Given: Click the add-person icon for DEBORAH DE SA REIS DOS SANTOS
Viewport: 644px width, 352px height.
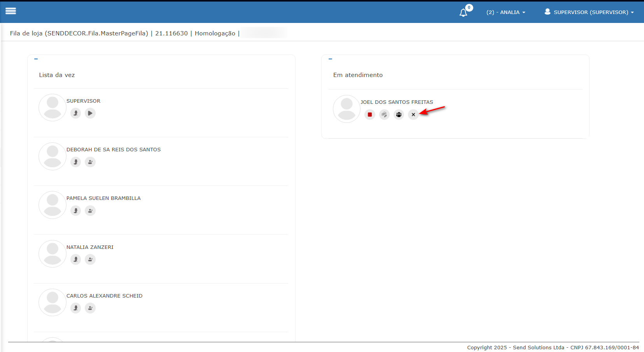Looking at the screenshot, I should point(90,162).
